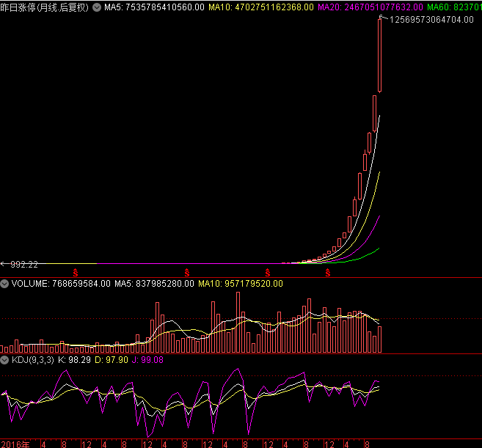Click the tallest volume bar in the volume panel
This screenshot has height=448, width=482.
(x=238, y=323)
